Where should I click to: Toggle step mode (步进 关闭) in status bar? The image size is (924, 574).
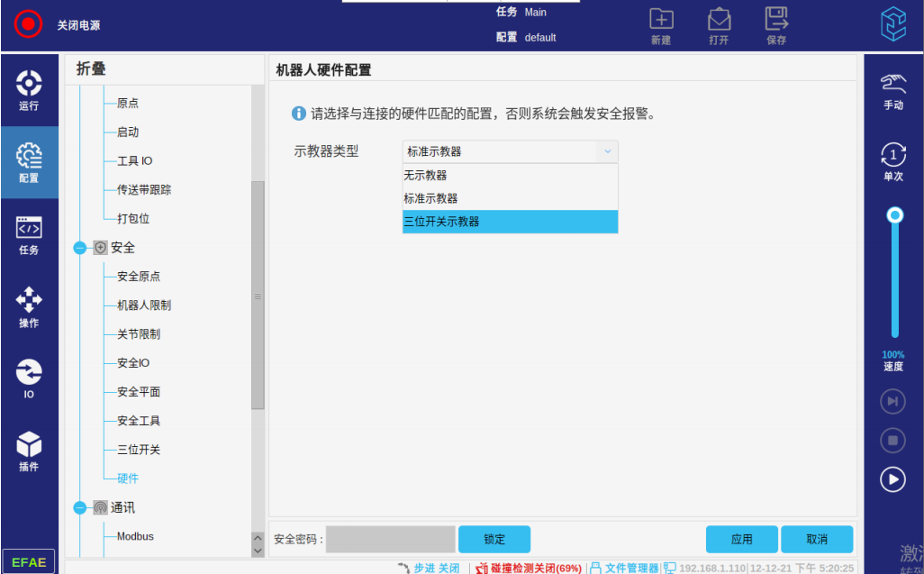tap(429, 568)
